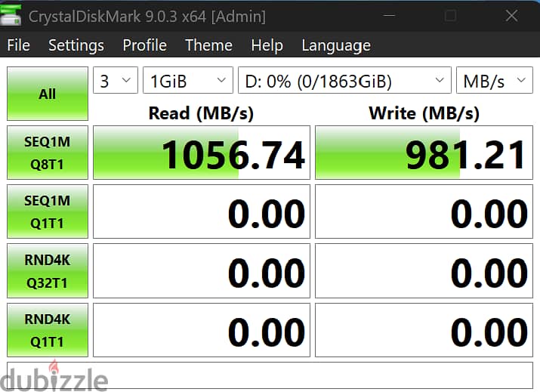
Task: Start the SEQ1M Q8T1 test
Action: pos(48,153)
